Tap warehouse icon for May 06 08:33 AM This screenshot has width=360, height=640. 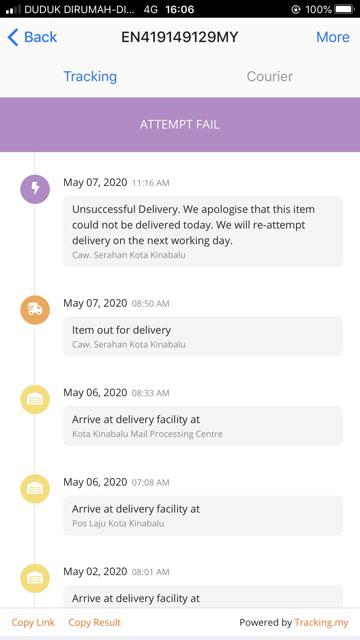[x=35, y=400]
